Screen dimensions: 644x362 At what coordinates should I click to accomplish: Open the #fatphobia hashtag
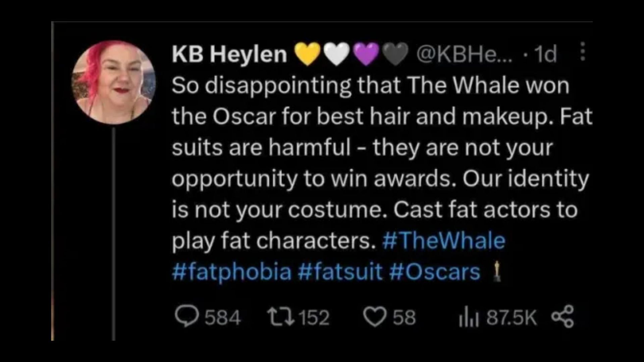(231, 272)
